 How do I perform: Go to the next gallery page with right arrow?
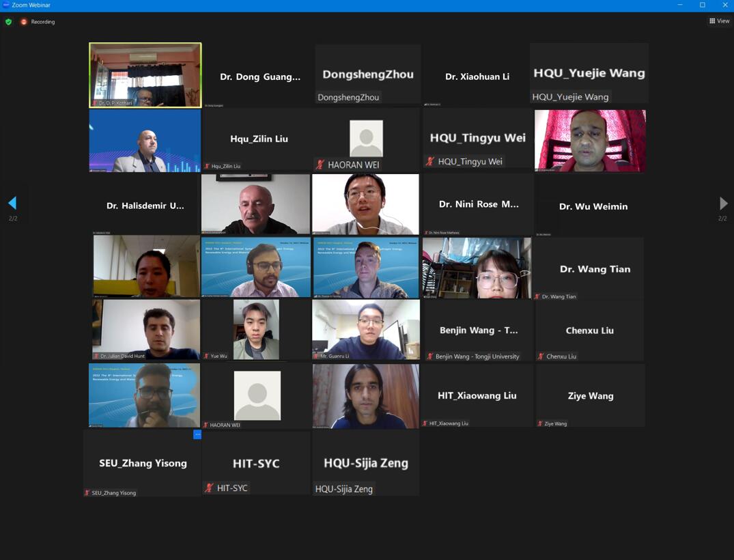(x=723, y=204)
